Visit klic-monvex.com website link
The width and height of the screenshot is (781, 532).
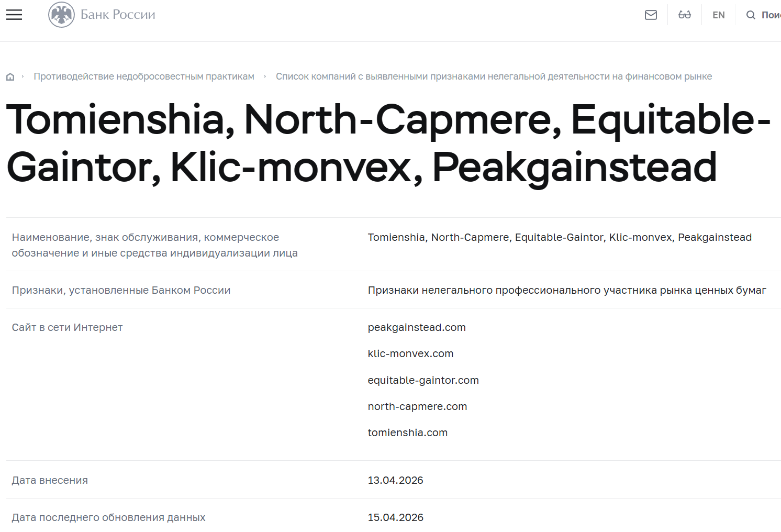[410, 353]
